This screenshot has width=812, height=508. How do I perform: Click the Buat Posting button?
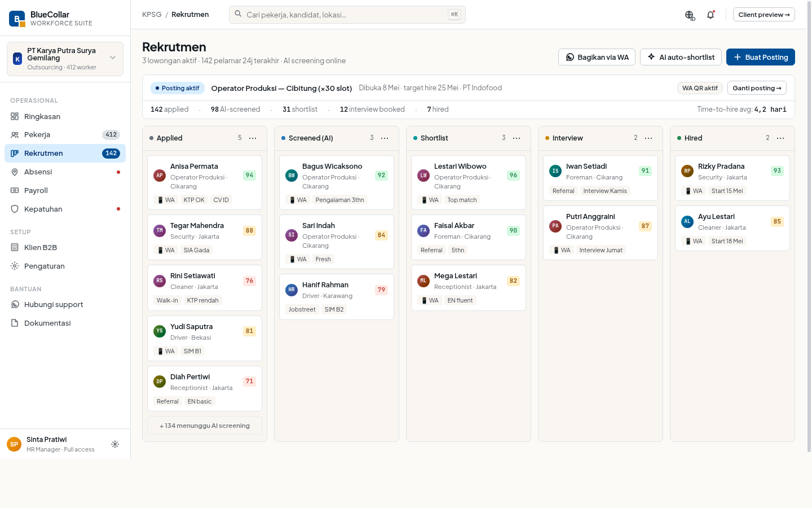(761, 57)
